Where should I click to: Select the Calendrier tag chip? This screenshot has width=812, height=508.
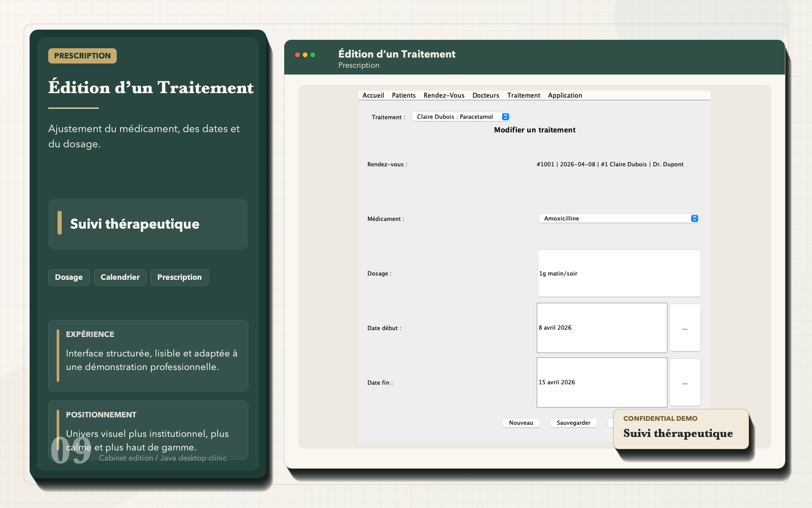tap(120, 277)
